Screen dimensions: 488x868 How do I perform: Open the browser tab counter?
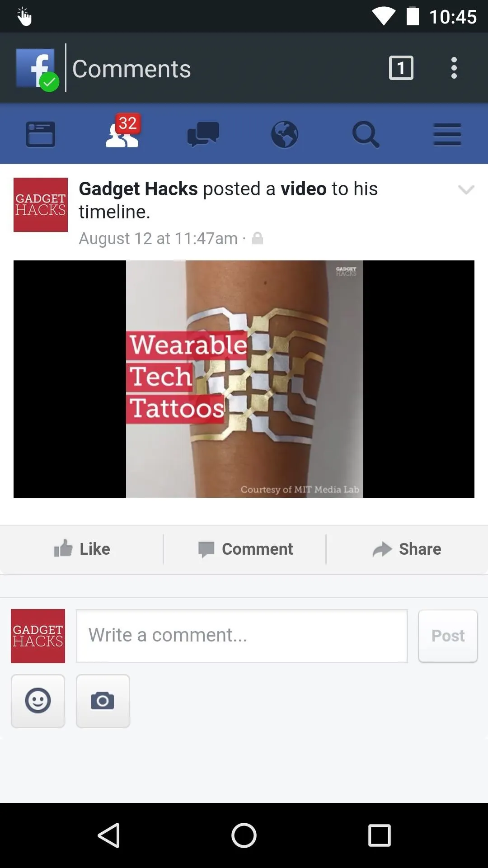(401, 68)
